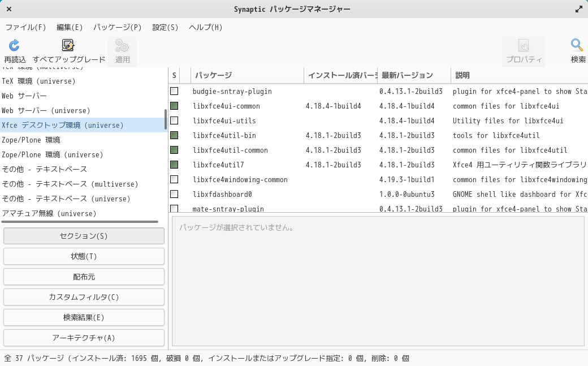Close the Synaptic window with the X
The width and height of the screenshot is (588, 366).
coord(9,9)
